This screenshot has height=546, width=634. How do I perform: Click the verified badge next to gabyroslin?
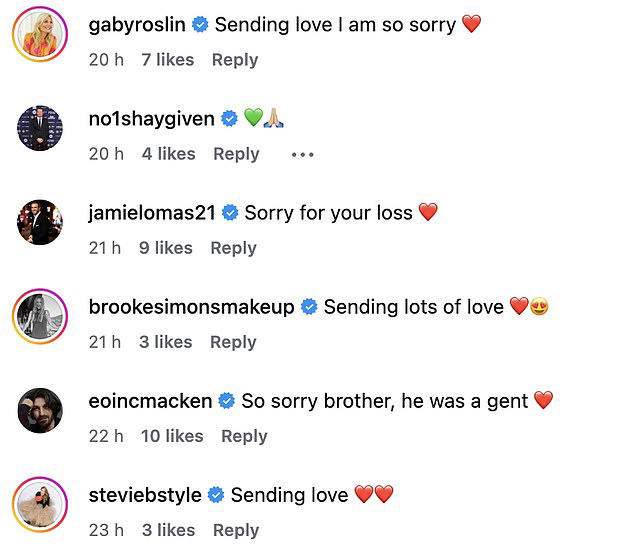pyautogui.click(x=200, y=25)
